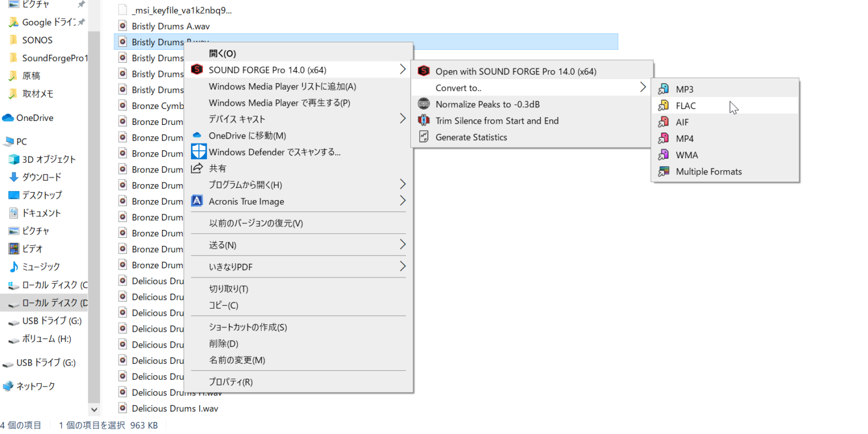Select the FLAC format icon

(664, 106)
